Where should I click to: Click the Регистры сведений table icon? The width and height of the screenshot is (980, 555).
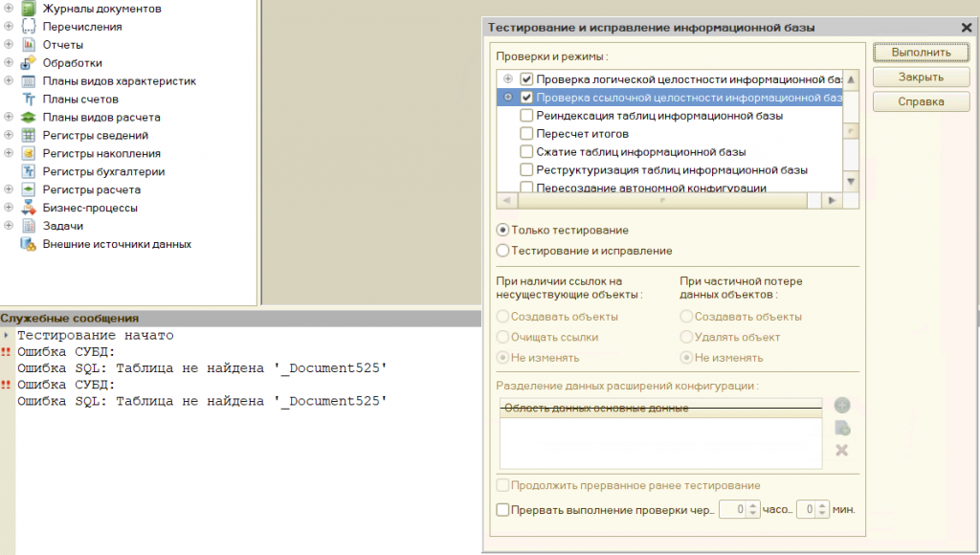click(28, 136)
